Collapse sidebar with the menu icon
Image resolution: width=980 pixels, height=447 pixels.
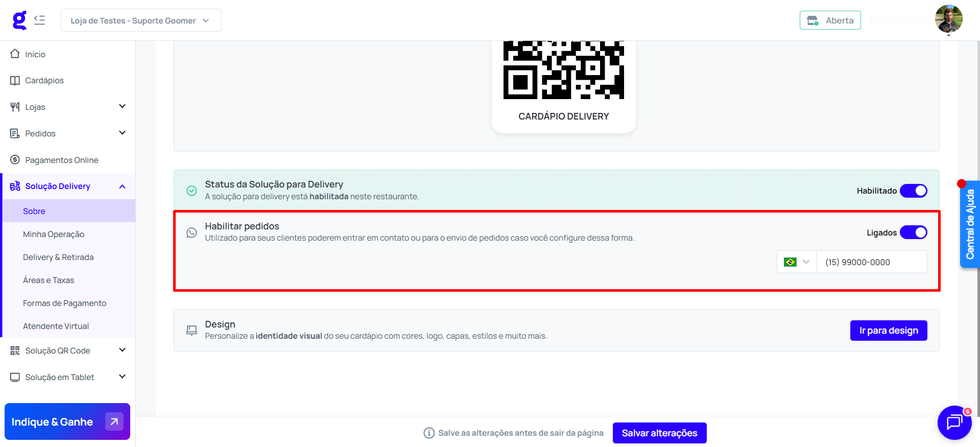tap(39, 20)
